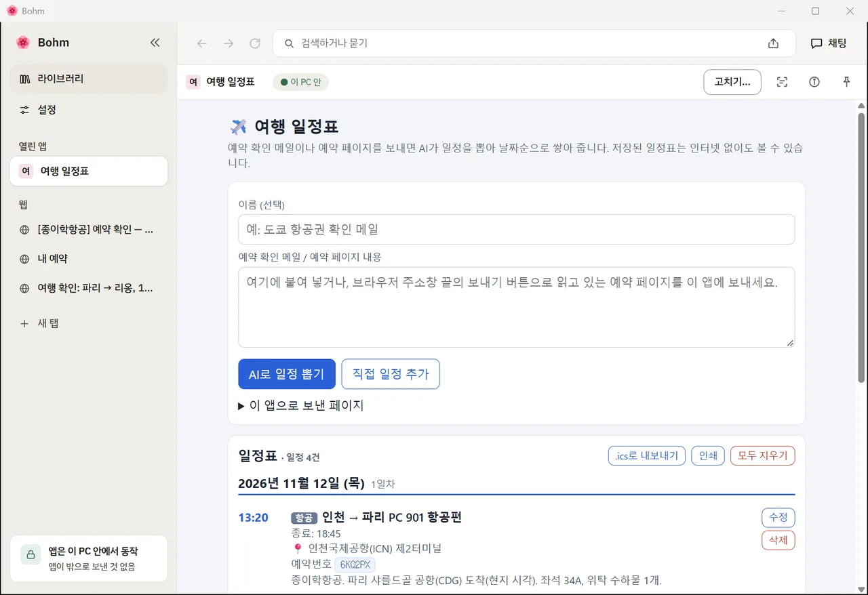Viewport: 868px width, 595px height.
Task: Click the 2026년 11월 12일 (목) date heading
Action: (302, 484)
